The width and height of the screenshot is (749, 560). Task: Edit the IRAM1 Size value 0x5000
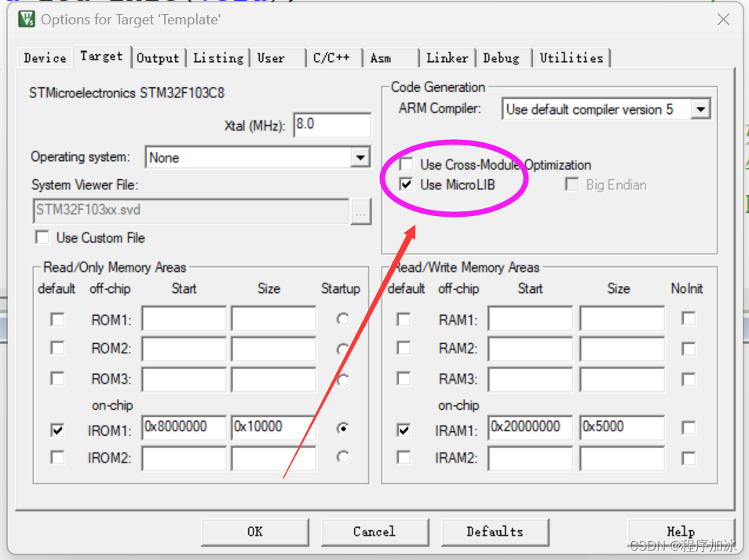click(622, 427)
